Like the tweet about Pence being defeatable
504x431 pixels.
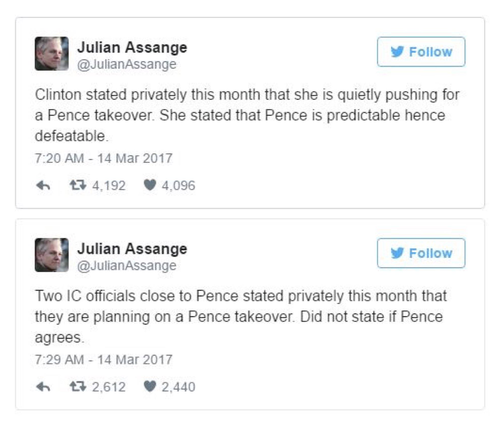coord(150,185)
